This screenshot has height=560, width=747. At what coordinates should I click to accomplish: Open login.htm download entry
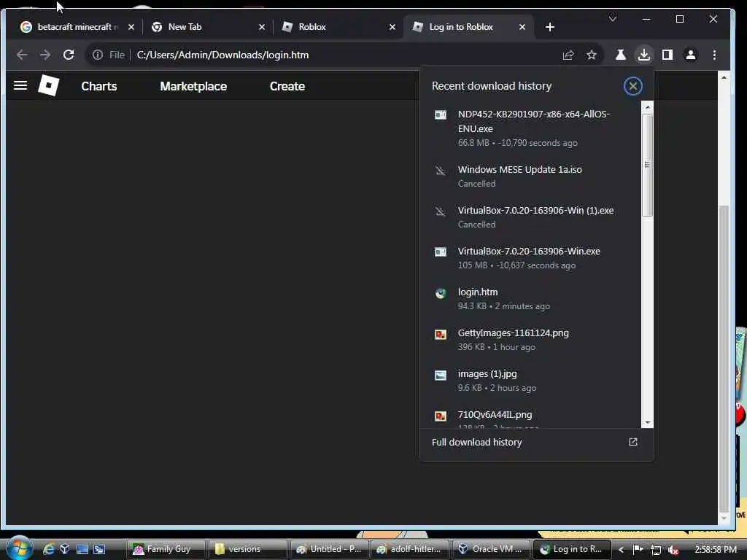(531, 299)
